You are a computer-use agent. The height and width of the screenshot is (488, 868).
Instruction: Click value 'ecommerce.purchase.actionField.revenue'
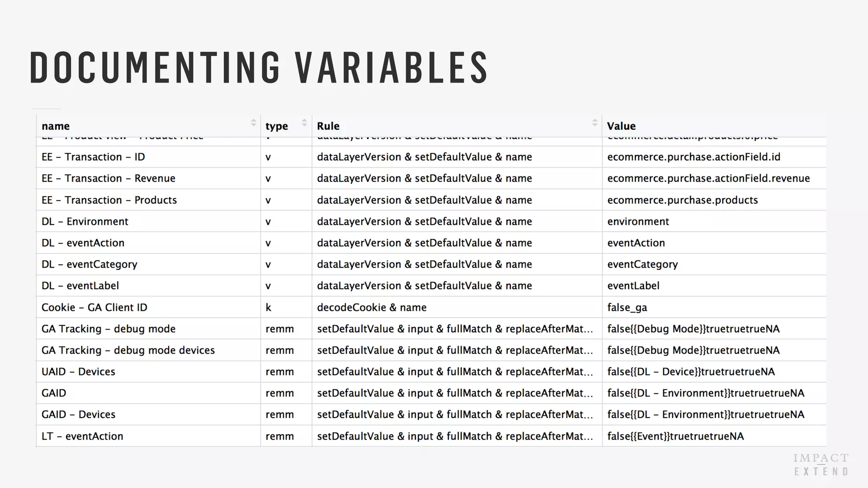[709, 178]
